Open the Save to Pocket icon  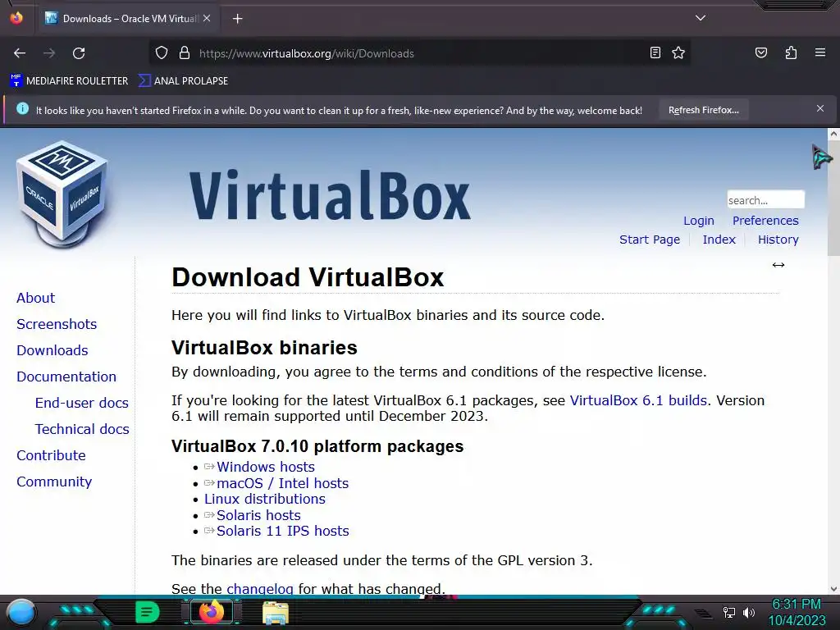tap(760, 52)
